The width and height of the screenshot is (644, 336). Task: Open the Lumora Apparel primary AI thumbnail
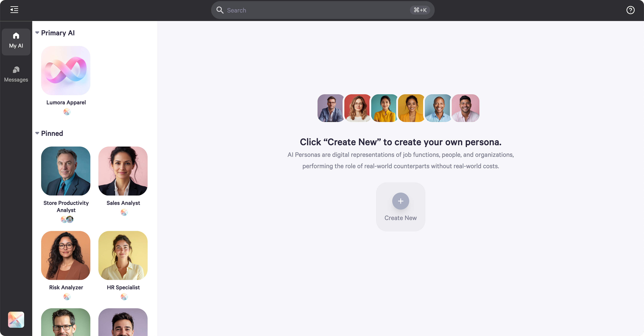tap(66, 70)
